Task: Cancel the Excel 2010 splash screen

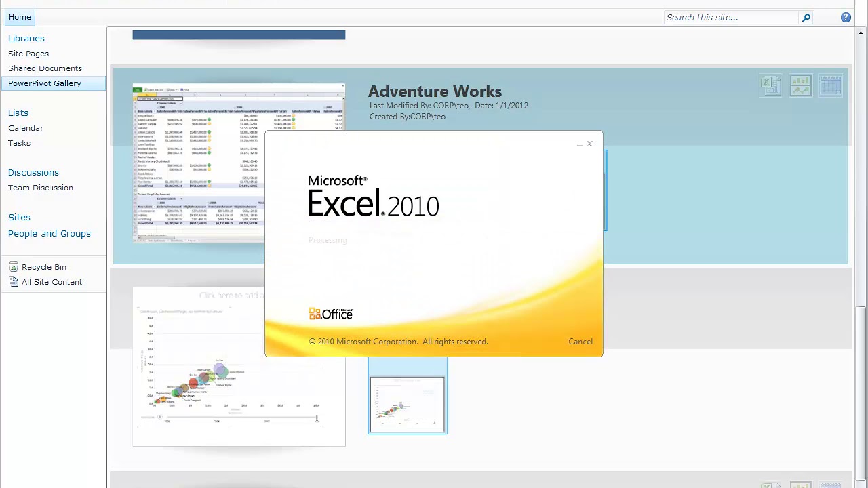Action: pyautogui.click(x=580, y=342)
